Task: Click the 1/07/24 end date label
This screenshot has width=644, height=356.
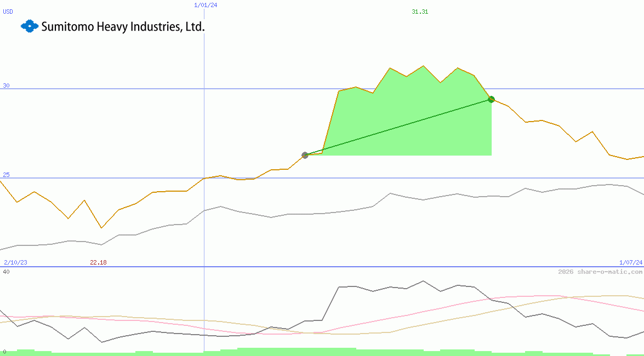Action: pos(631,262)
